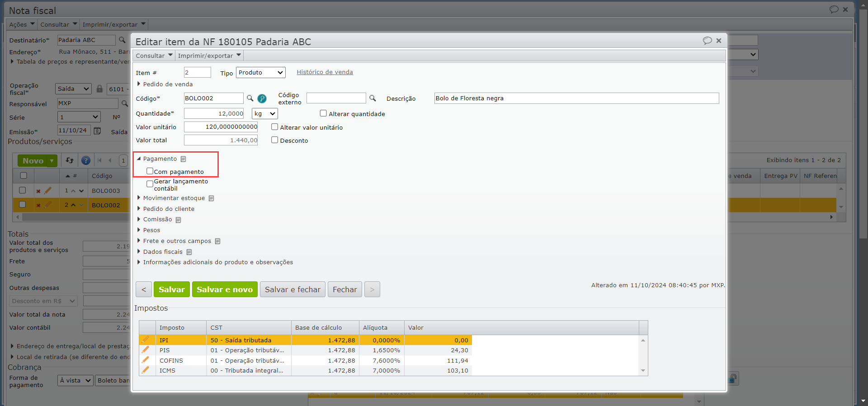Screen dimensions: 868x406
Task: Click scroll-up arrow of Impostos table
Action: (x=643, y=340)
